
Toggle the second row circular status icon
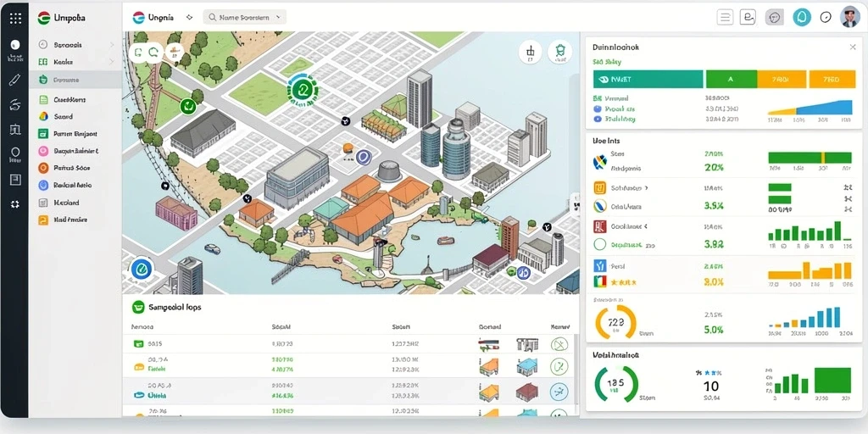[x=559, y=366]
